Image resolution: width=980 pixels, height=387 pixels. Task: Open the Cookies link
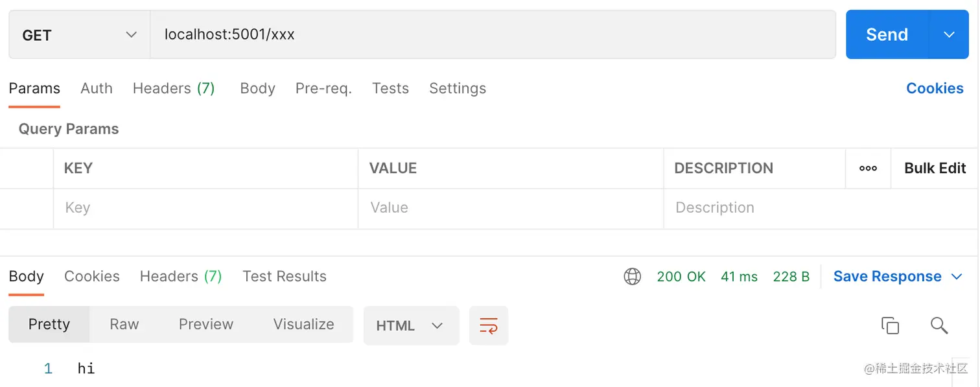click(934, 89)
